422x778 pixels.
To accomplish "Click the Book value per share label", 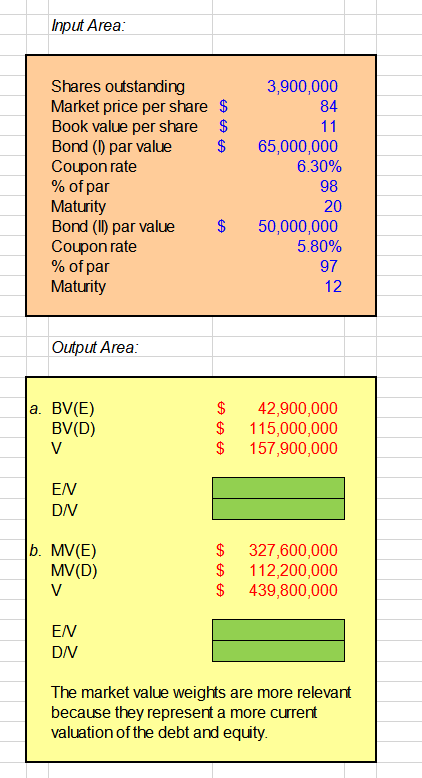I will point(124,127).
